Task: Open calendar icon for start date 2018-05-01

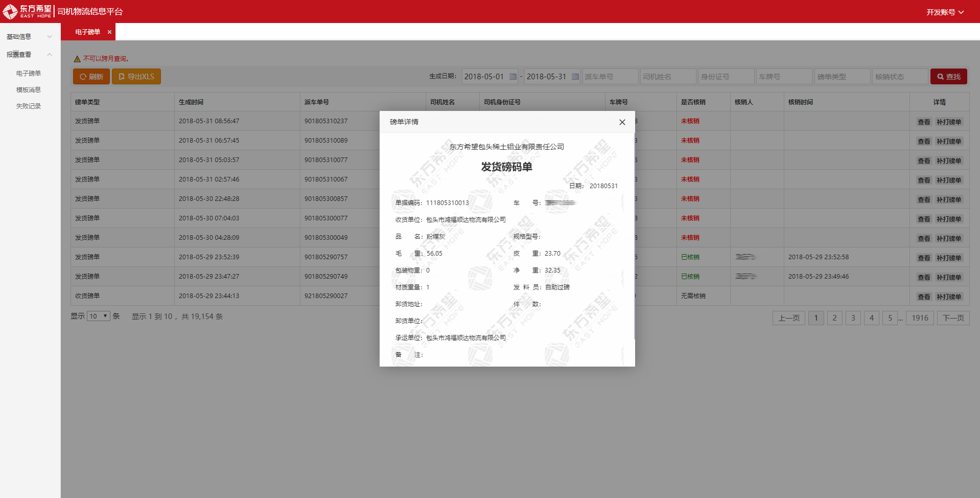Action: tap(513, 77)
